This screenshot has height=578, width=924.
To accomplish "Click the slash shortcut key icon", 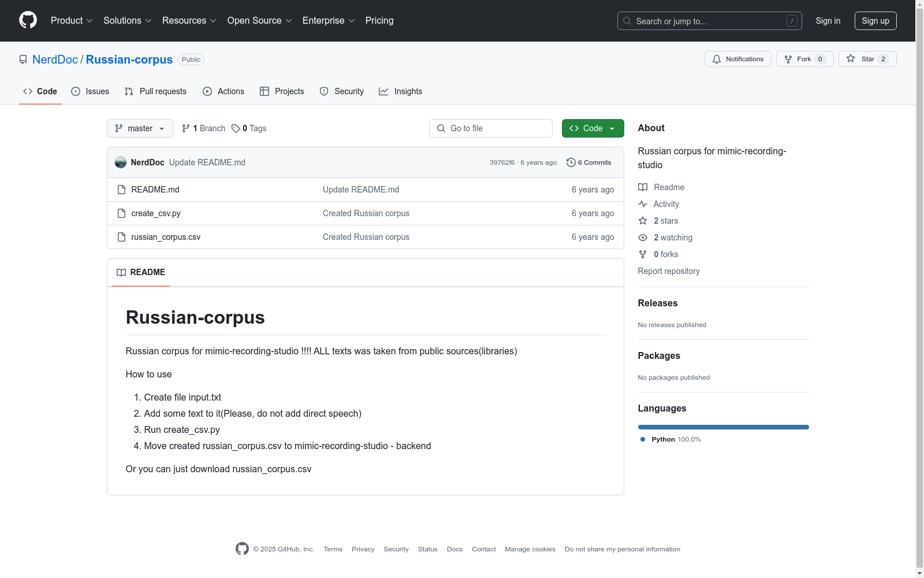I will 792,21.
